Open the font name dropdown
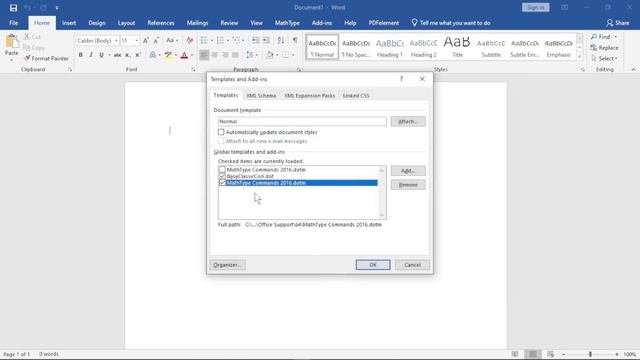 click(116, 41)
